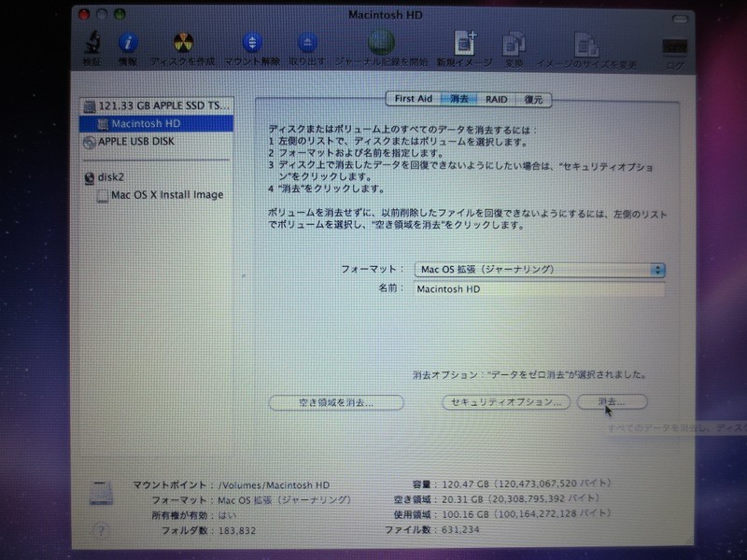747x560 pixels.
Task: Click the Eject (取り出す) toolbar icon
Action: tap(307, 43)
